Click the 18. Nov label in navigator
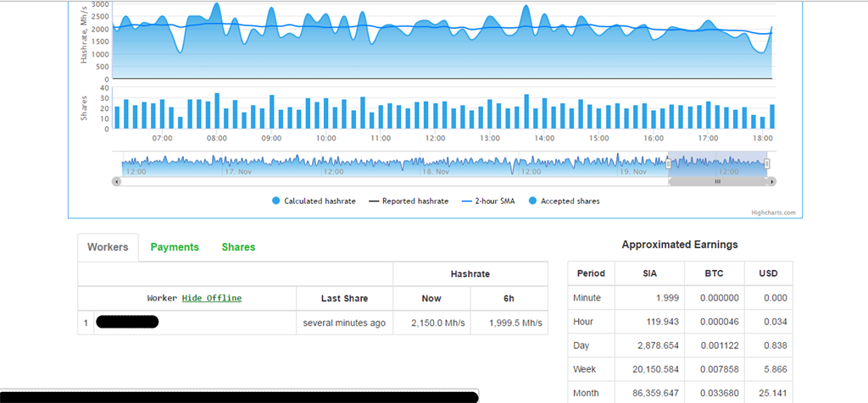Screen dimensions: 868x403 click(x=437, y=171)
